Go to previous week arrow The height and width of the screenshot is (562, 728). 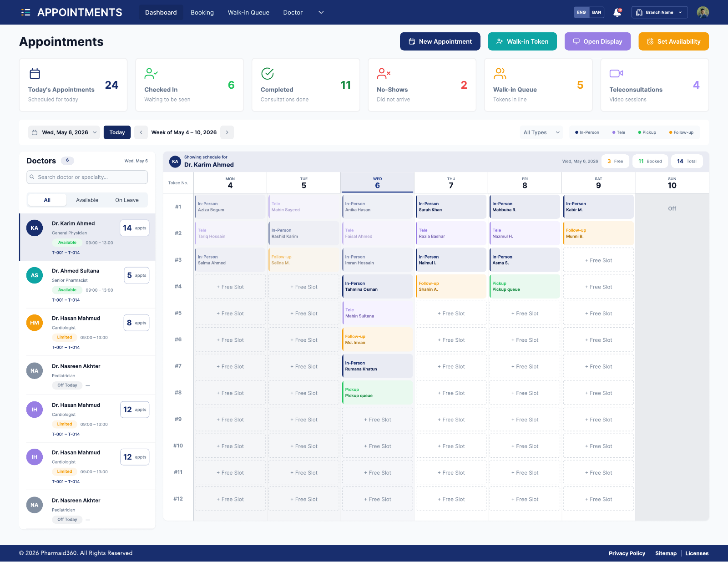point(141,132)
